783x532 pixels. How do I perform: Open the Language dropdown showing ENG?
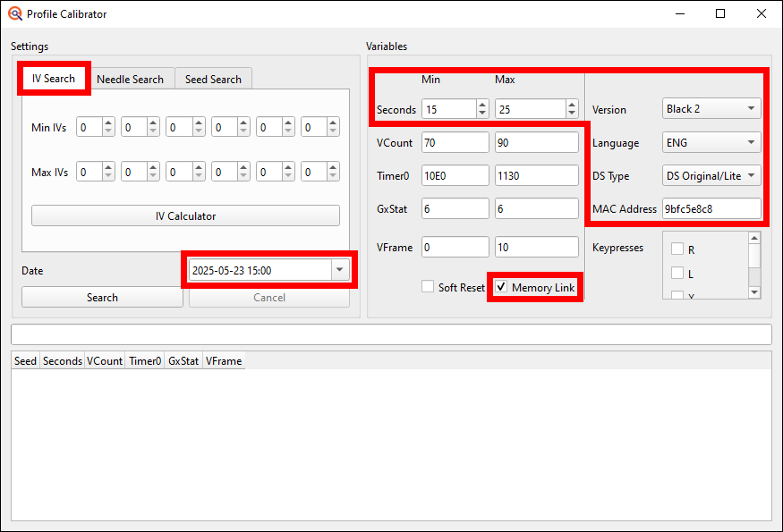(x=711, y=142)
